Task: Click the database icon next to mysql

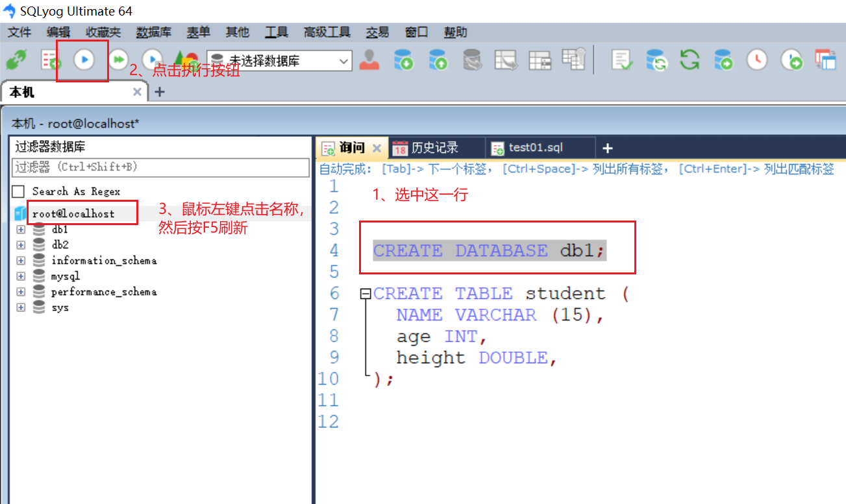Action: point(39,276)
